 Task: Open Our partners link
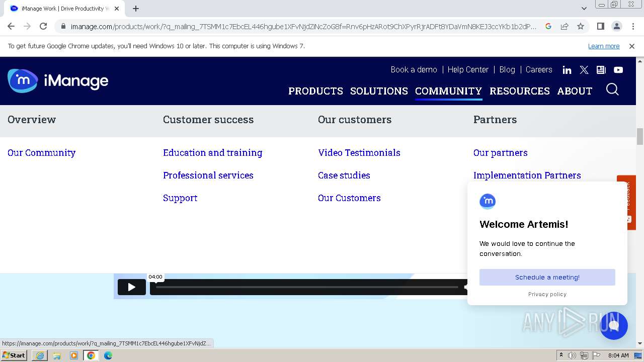[501, 153]
